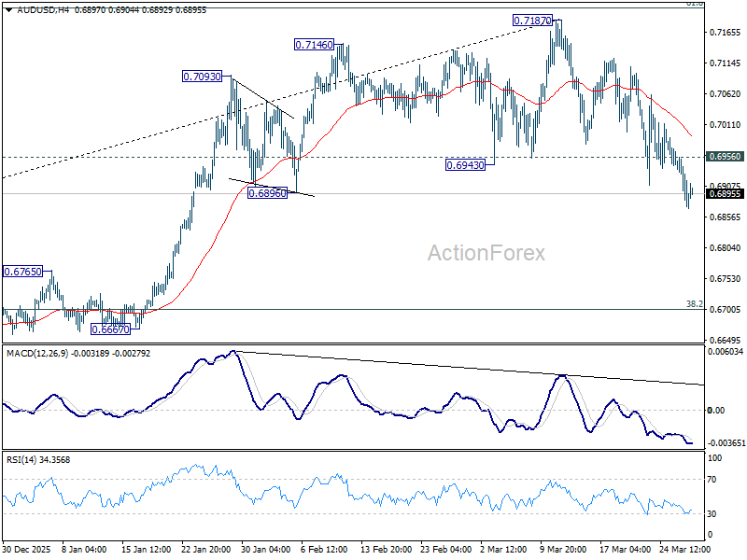Click the 0.67005 price axis value
Viewport: 747px width, 560px height.
coord(726,310)
